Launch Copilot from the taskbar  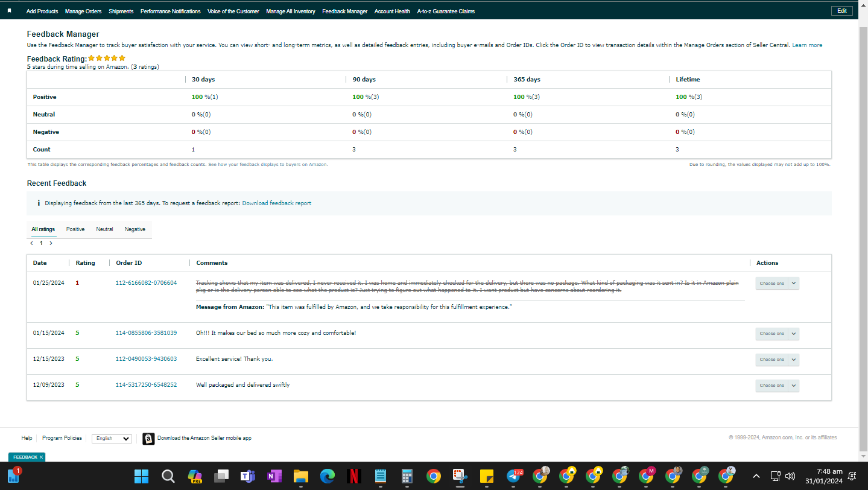pyautogui.click(x=195, y=476)
